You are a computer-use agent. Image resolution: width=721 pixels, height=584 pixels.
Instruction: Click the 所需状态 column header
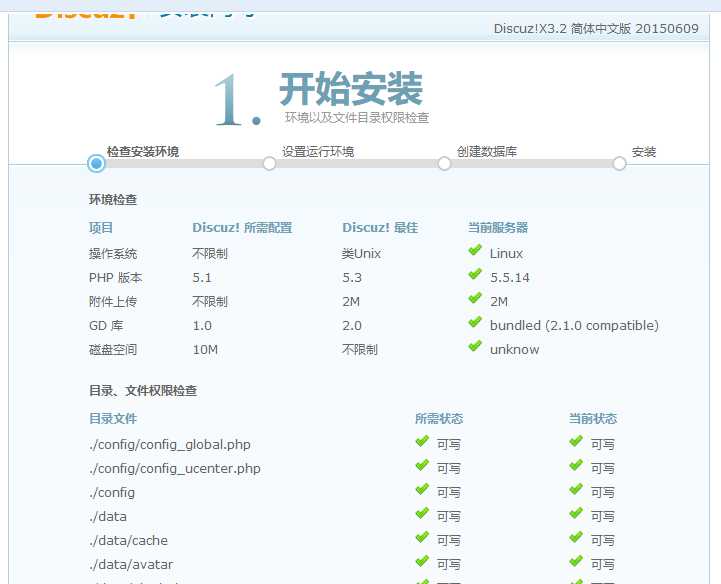click(x=439, y=418)
